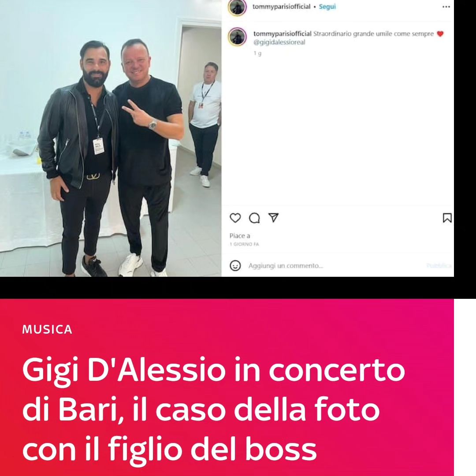The height and width of the screenshot is (476, 476).
Task: Save the post with the bookmark icon
Action: coord(447,218)
